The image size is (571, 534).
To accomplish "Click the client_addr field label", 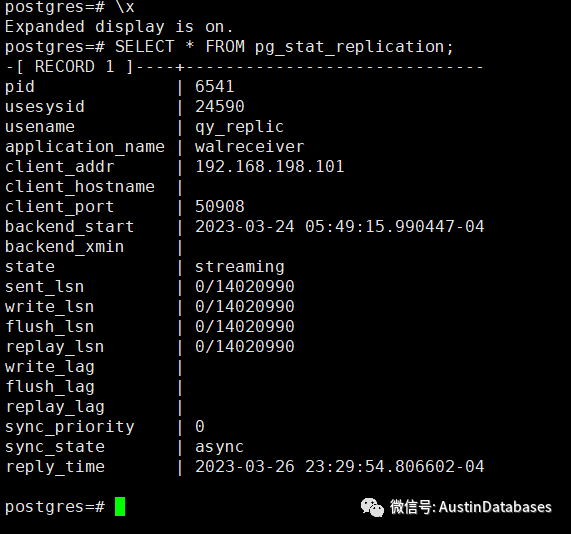I will 60,167.
